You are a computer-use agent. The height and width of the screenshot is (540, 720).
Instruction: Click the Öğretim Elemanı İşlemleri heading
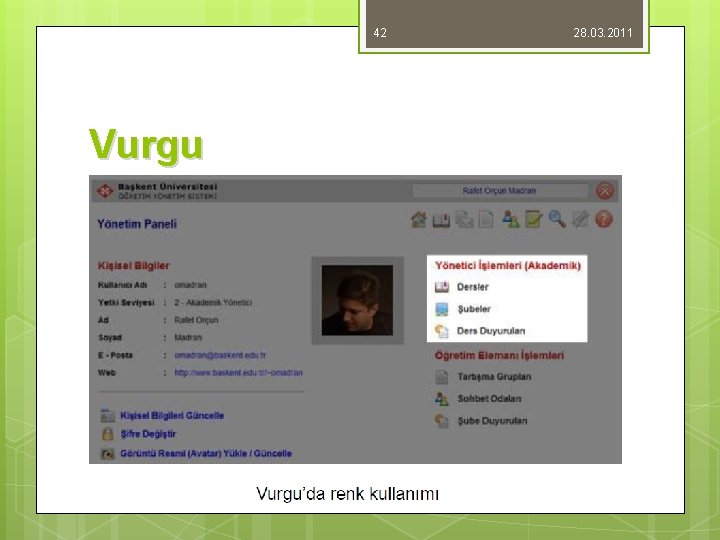(x=499, y=355)
